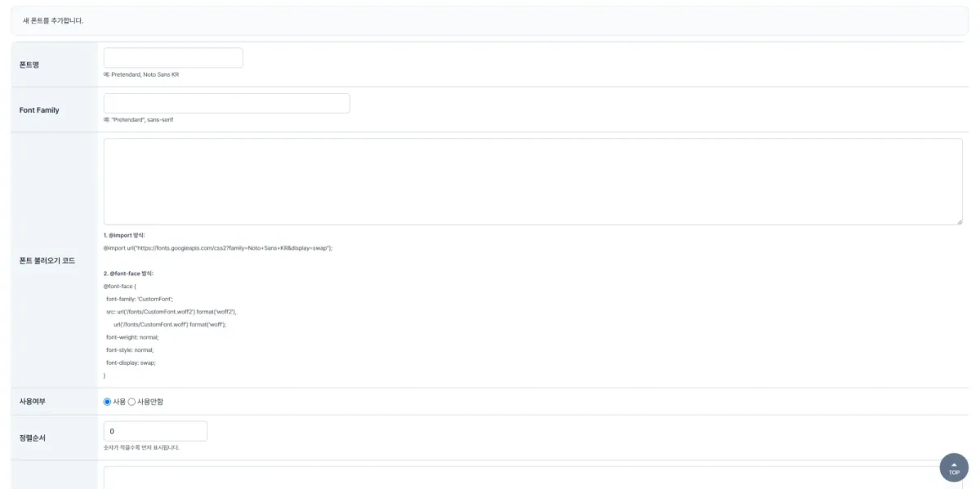Select the 사용안함 radio option
Viewport: 980px width, 489px height.
tap(132, 402)
